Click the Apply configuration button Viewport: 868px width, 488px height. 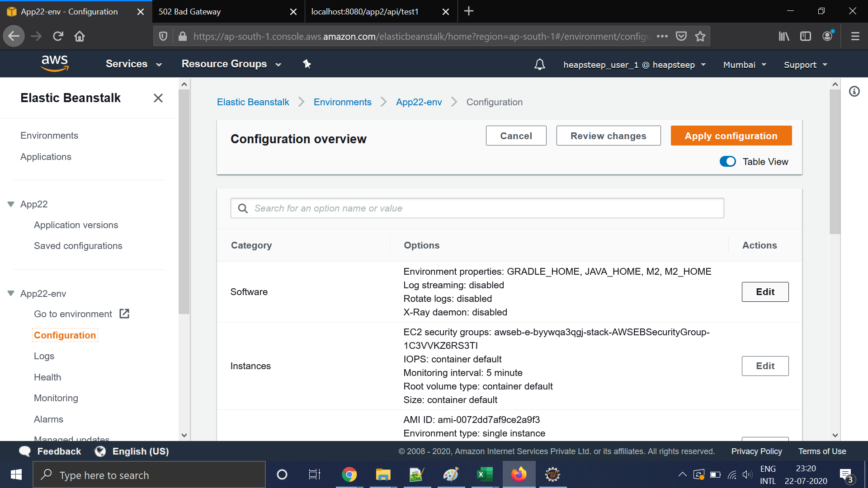click(731, 136)
